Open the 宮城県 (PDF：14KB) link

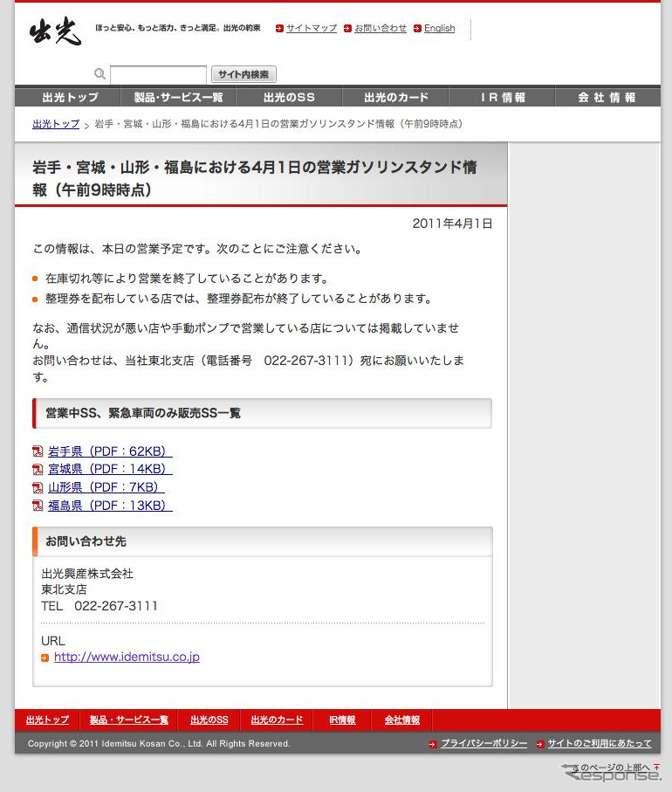(x=109, y=470)
